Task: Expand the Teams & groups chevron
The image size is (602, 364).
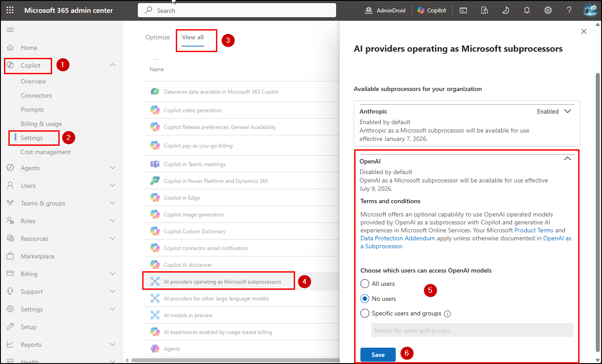Action: (113, 203)
